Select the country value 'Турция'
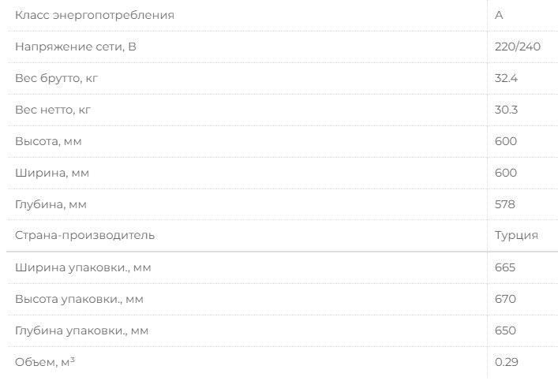This screenshot has width=558, height=392. (516, 235)
